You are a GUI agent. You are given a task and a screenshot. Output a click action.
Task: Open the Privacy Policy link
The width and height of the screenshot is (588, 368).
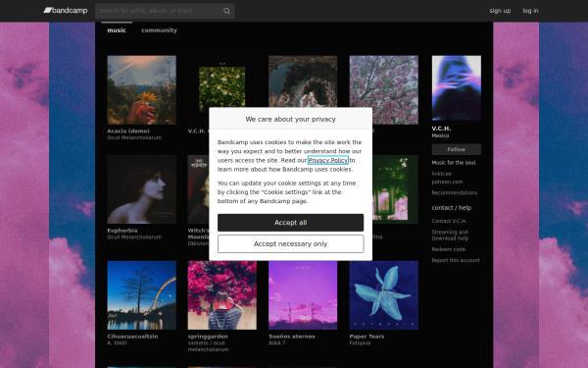coord(328,160)
